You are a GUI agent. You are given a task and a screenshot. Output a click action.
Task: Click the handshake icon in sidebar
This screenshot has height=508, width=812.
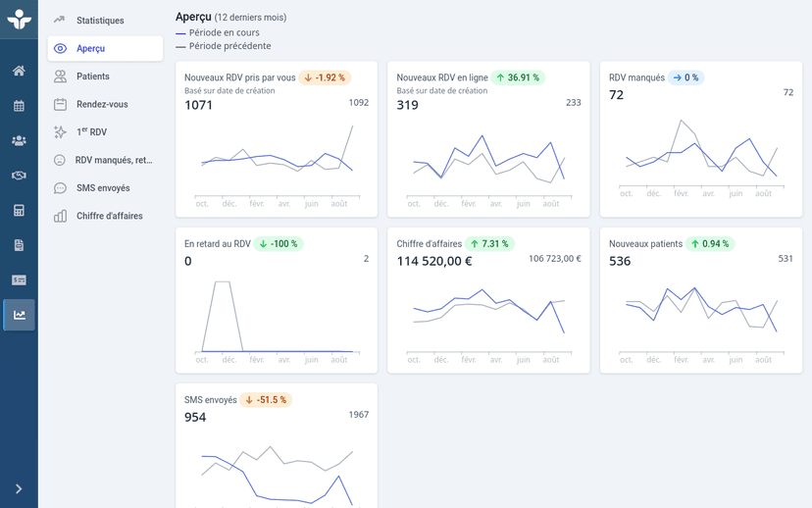pos(19,176)
